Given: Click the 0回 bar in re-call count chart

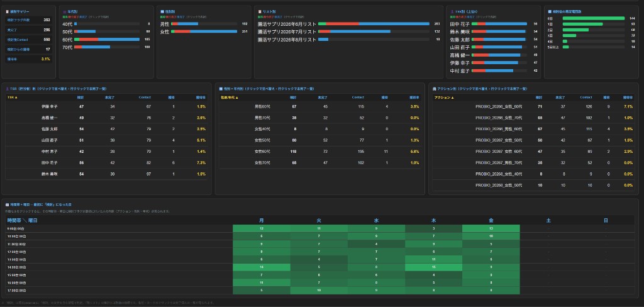Looking at the screenshot, I should pos(594,18).
